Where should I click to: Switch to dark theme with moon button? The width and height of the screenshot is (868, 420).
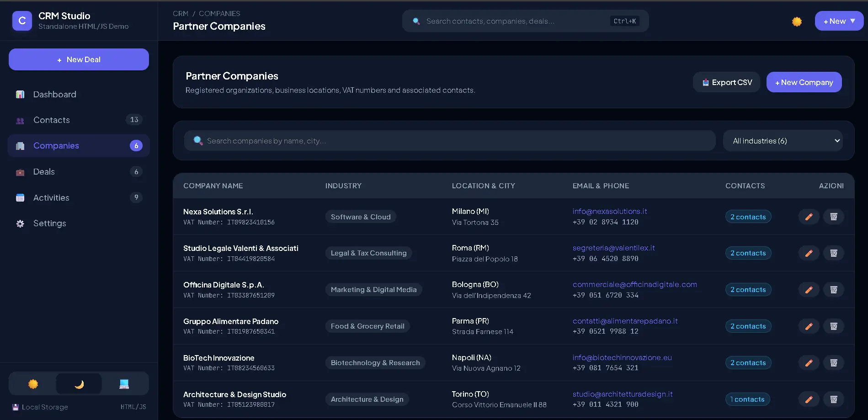[x=79, y=384]
